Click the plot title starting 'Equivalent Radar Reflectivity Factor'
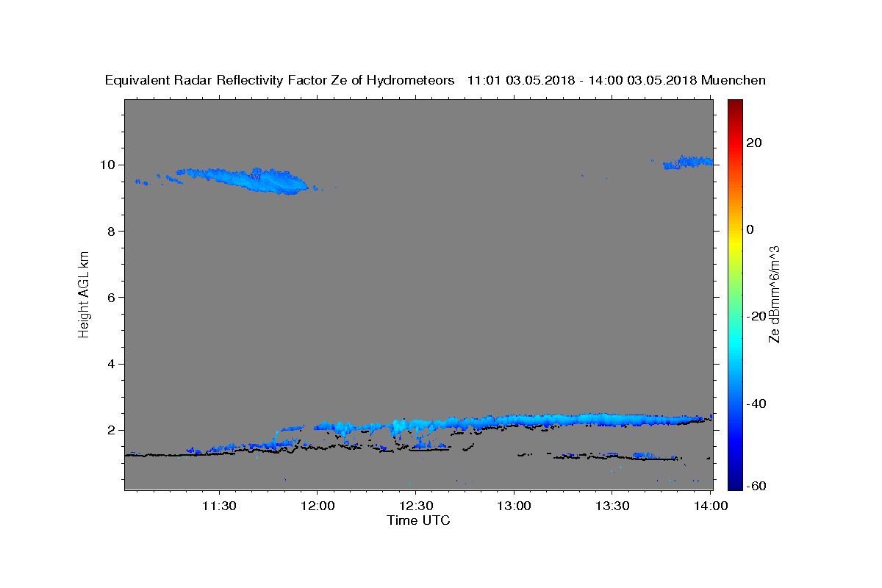 coord(435,81)
